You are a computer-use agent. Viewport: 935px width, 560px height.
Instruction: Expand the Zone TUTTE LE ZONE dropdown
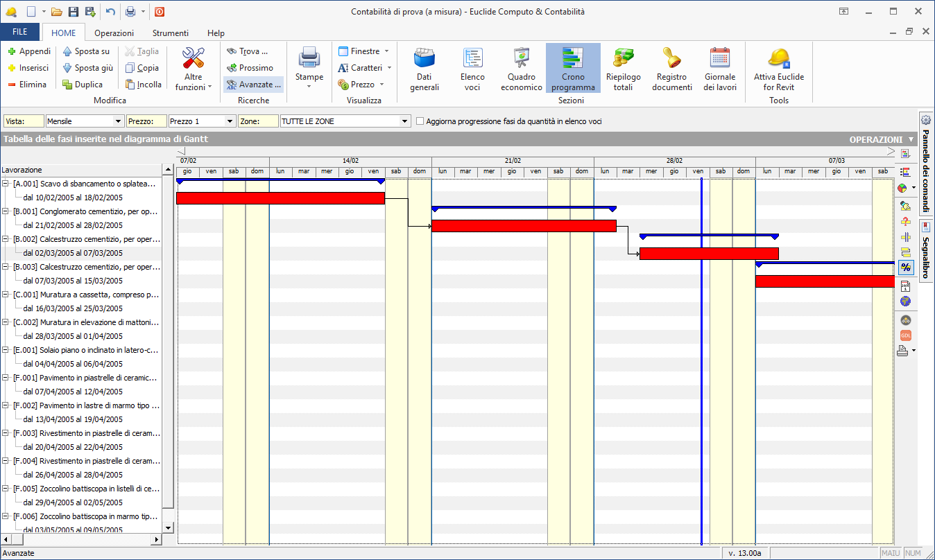pyautogui.click(x=405, y=121)
